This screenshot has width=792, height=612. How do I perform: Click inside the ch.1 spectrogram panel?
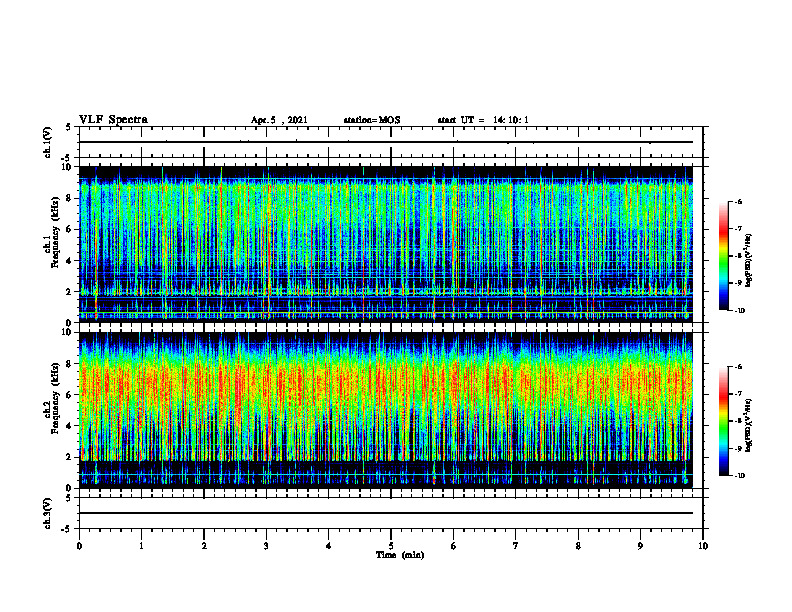click(386, 244)
